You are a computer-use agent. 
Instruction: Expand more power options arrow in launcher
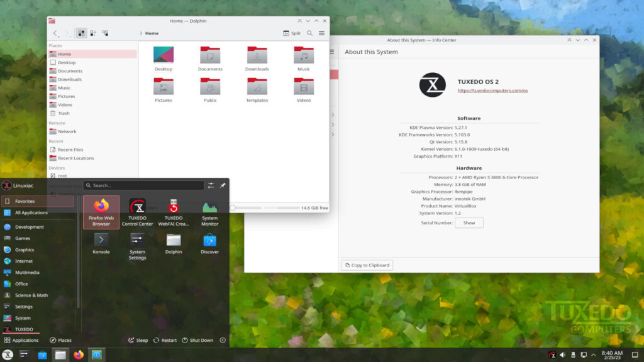pos(223,340)
